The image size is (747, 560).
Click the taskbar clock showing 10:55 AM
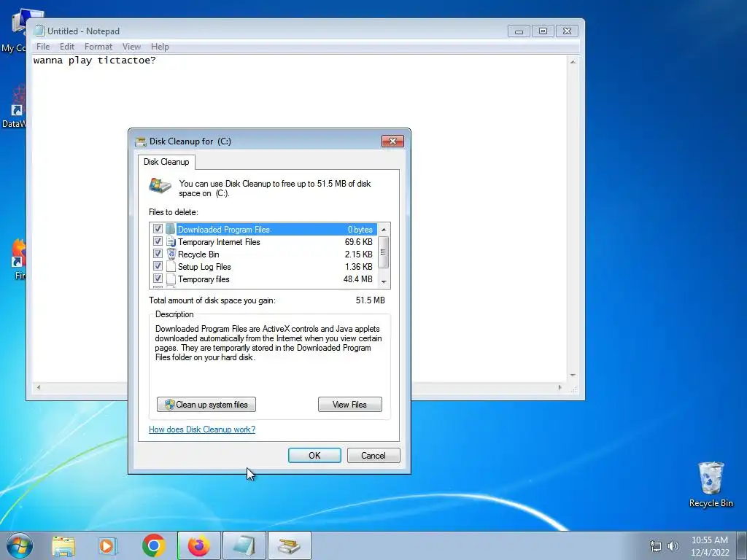(710, 546)
